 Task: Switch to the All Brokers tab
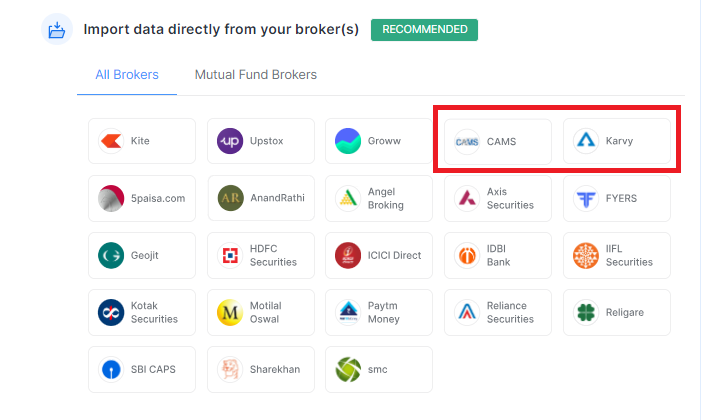tap(127, 75)
